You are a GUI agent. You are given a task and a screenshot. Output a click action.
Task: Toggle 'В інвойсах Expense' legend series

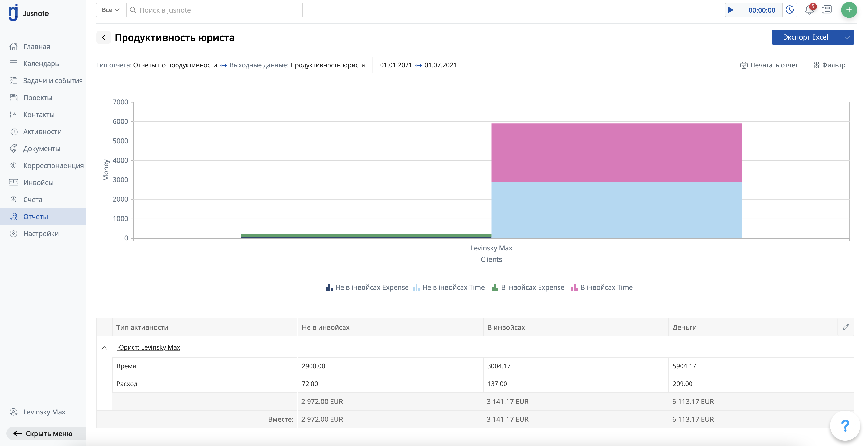[x=528, y=287]
